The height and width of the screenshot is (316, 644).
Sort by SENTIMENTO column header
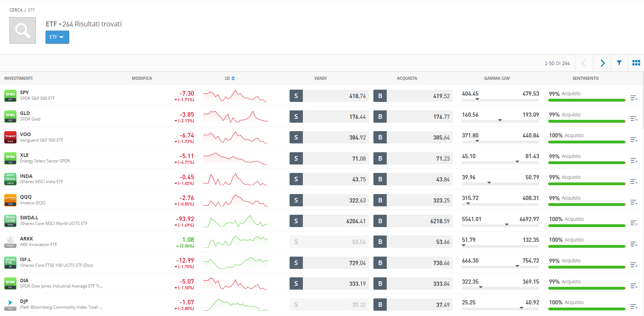585,78
